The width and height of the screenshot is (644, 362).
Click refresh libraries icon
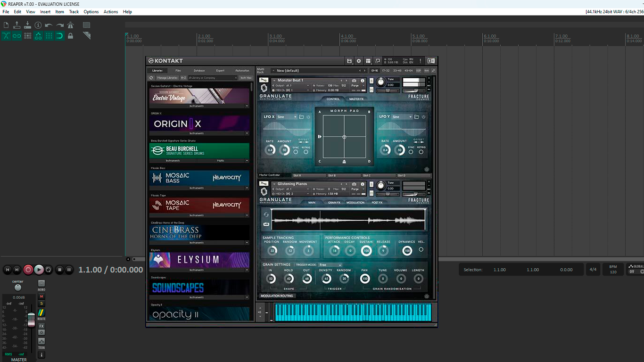click(151, 78)
